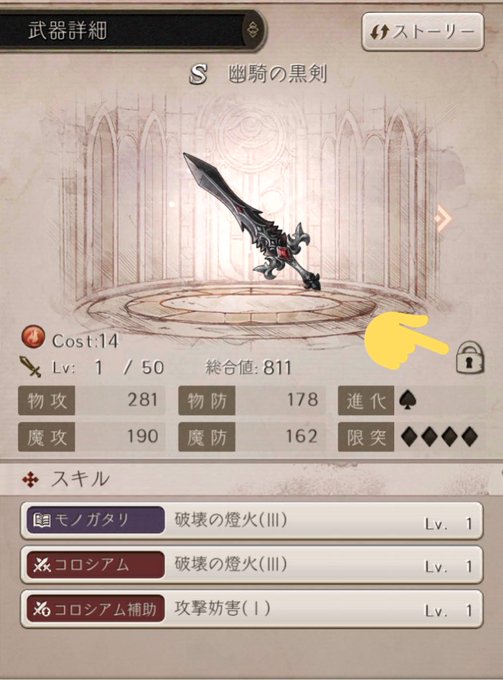The image size is (503, 680).
Task: Toggle the weapon lock padlock icon
Action: [470, 357]
